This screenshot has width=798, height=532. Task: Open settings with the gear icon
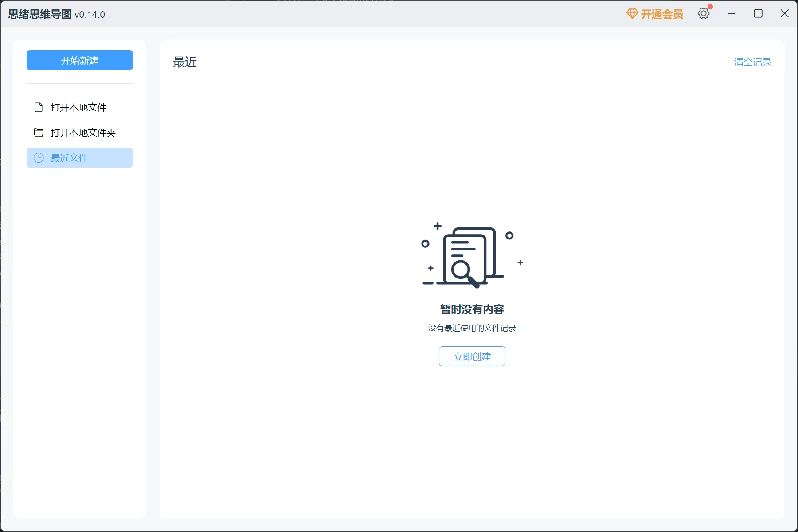tap(703, 14)
